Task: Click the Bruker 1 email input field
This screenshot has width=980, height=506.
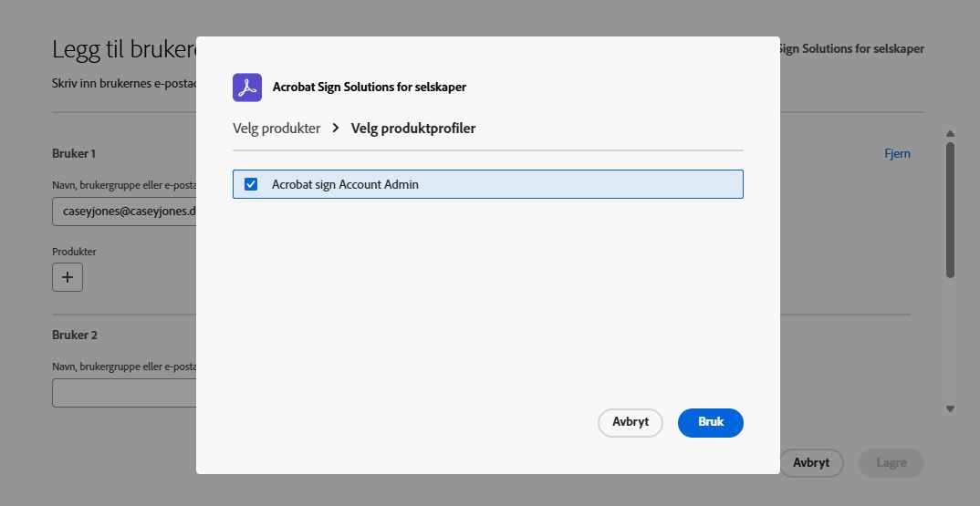Action: tap(124, 211)
